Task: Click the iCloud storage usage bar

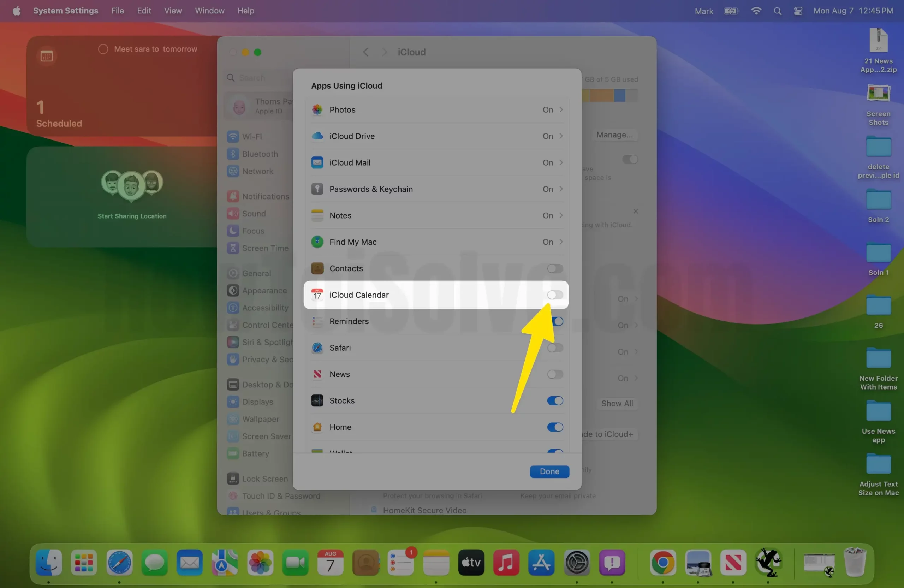Action: (609, 95)
